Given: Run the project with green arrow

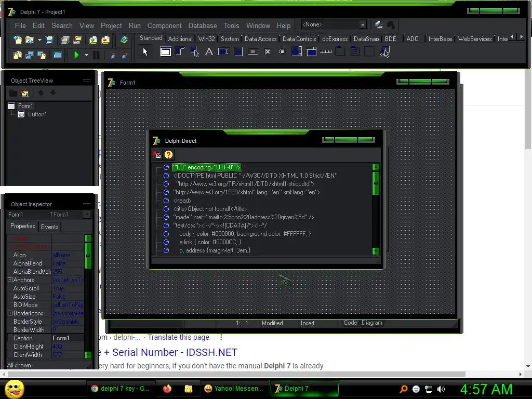Looking at the screenshot, I should point(76,55).
